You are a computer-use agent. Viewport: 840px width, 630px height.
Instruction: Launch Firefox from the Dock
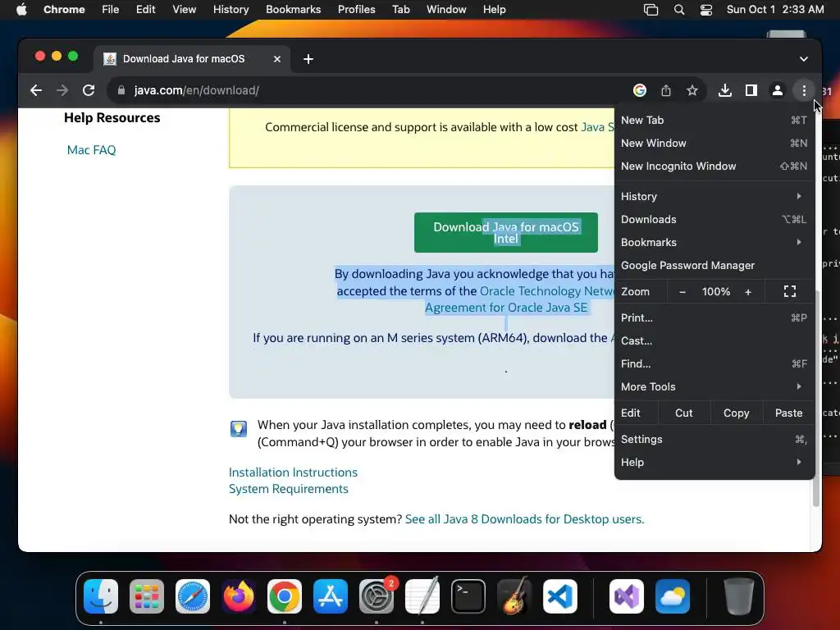click(x=239, y=596)
